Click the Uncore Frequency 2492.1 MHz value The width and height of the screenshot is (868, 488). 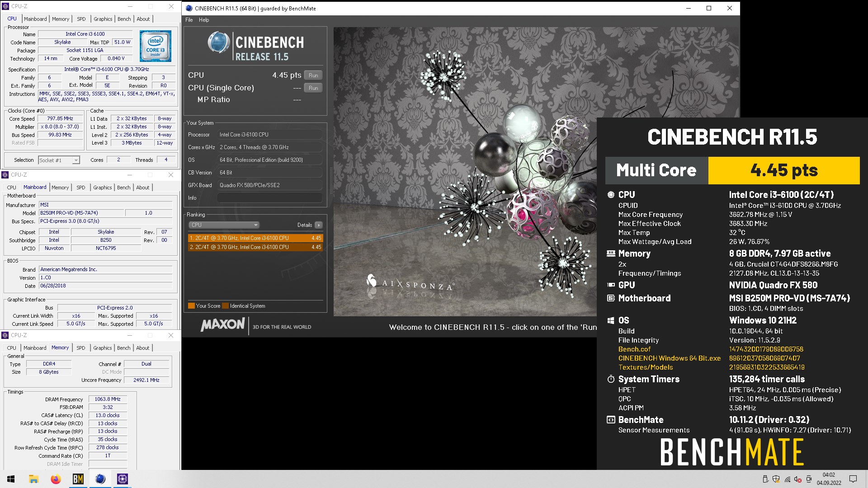[x=146, y=380]
